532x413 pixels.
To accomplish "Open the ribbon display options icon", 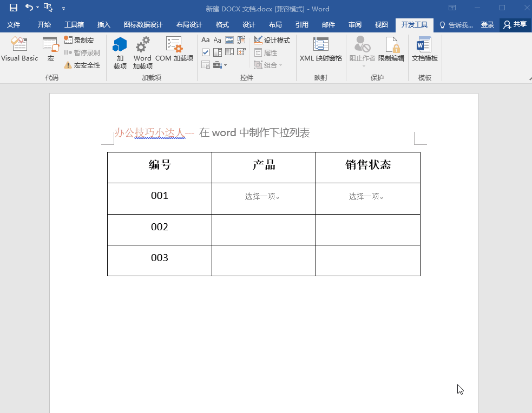I will [x=452, y=8].
